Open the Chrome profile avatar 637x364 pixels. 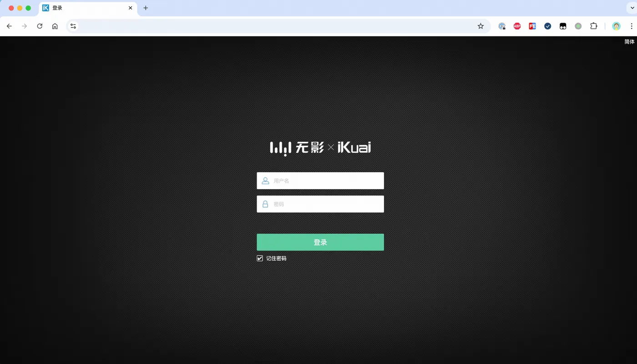617,26
